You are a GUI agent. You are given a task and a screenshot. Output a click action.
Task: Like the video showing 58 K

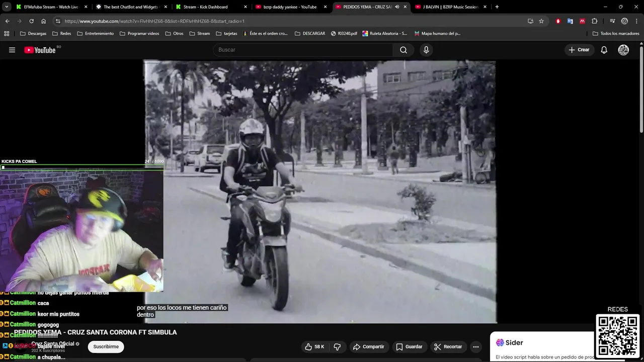[x=314, y=346]
